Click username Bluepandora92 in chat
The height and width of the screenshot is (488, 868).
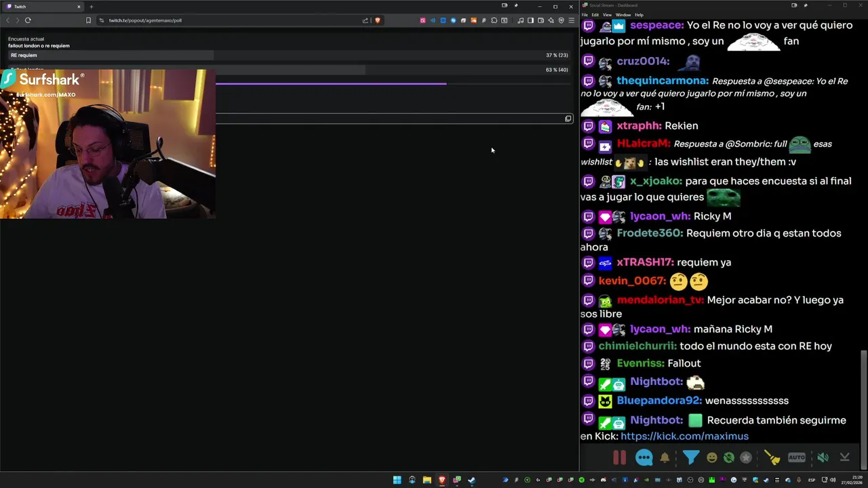(x=659, y=401)
